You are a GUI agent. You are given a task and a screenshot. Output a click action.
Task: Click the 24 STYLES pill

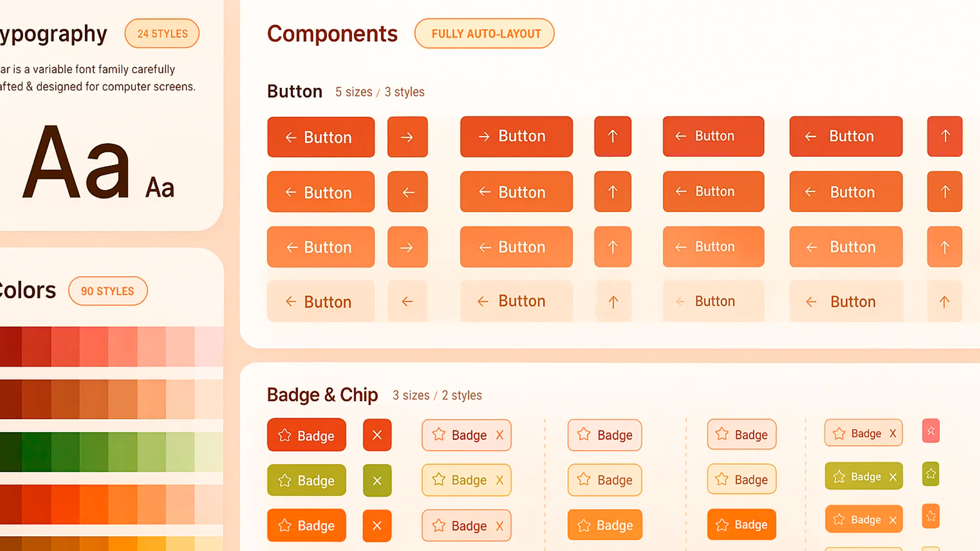162,34
